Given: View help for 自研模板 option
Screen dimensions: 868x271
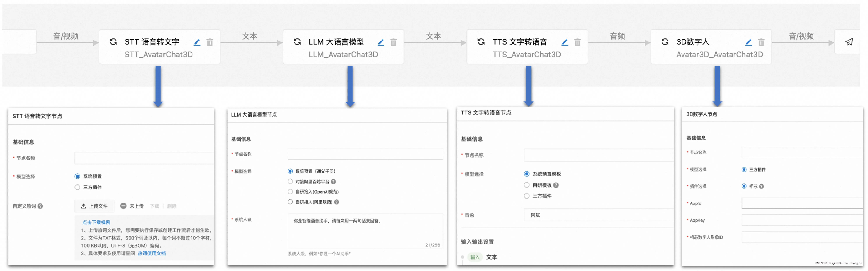Looking at the screenshot, I should 556,185.
